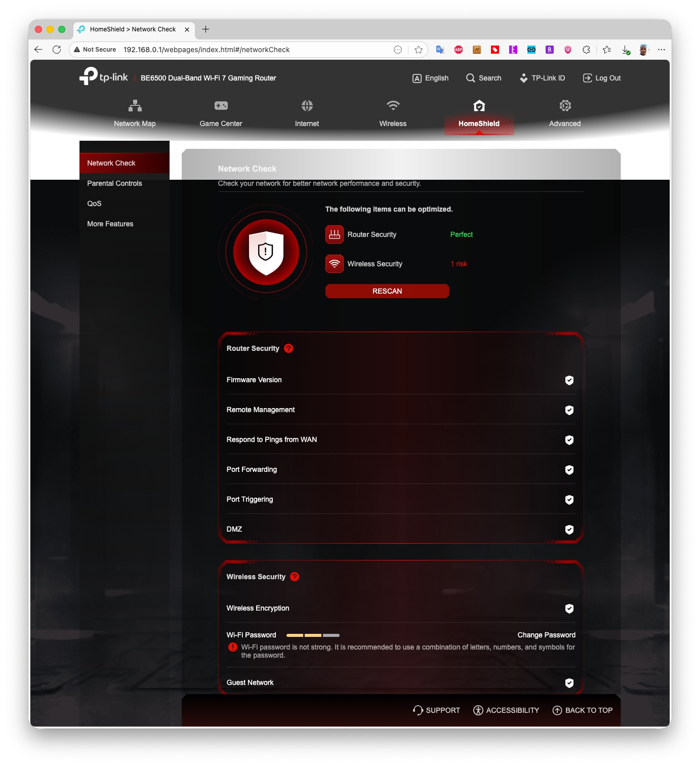This screenshot has width=700, height=766.
Task: Open the English language selector
Action: (x=431, y=78)
